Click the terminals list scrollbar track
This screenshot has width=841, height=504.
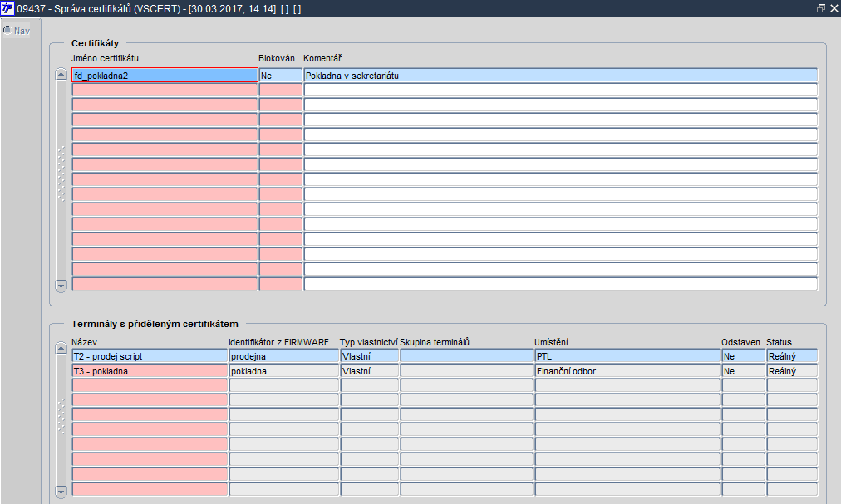pos(61,419)
